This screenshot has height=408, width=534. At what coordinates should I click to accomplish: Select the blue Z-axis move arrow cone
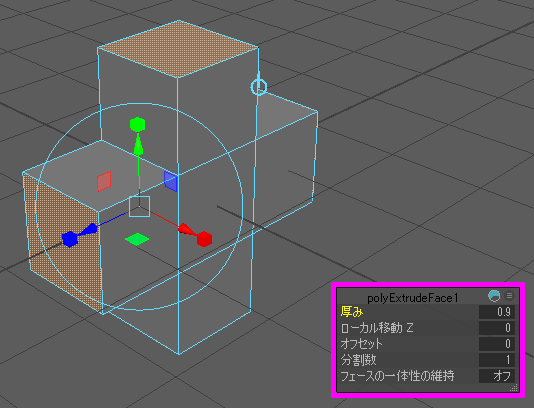pos(88,230)
